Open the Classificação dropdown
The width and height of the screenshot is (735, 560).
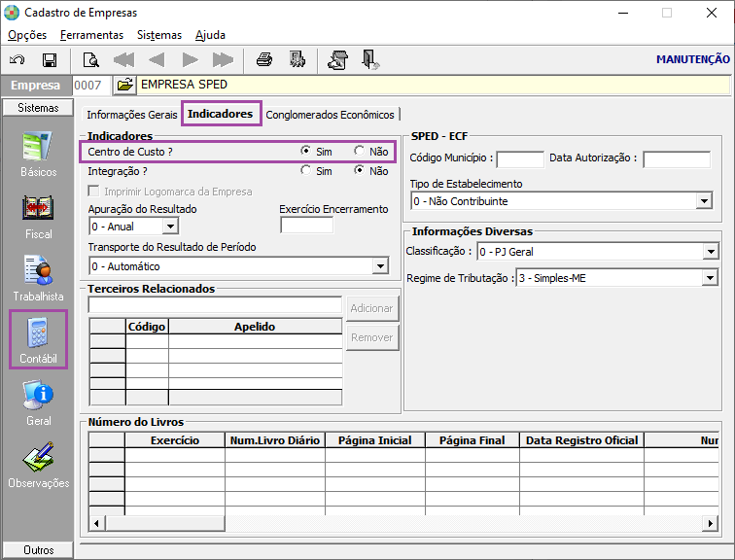pyautogui.click(x=711, y=252)
